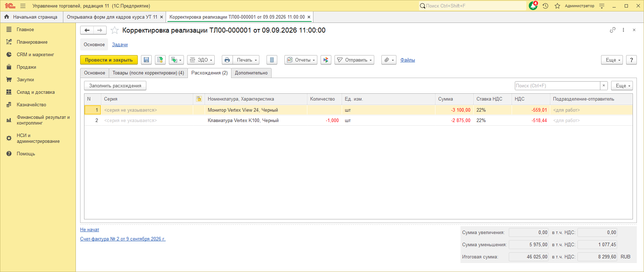The image size is (644, 272).
Task: Open the Счет-фактура № 2 link
Action: pos(123,239)
